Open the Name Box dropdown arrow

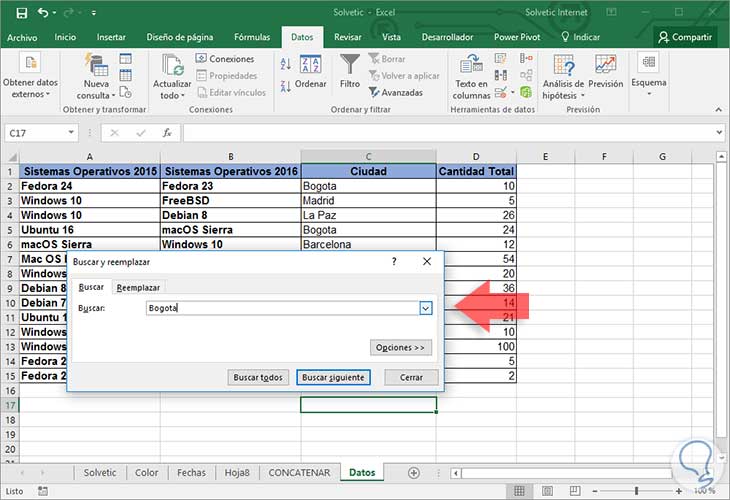71,133
